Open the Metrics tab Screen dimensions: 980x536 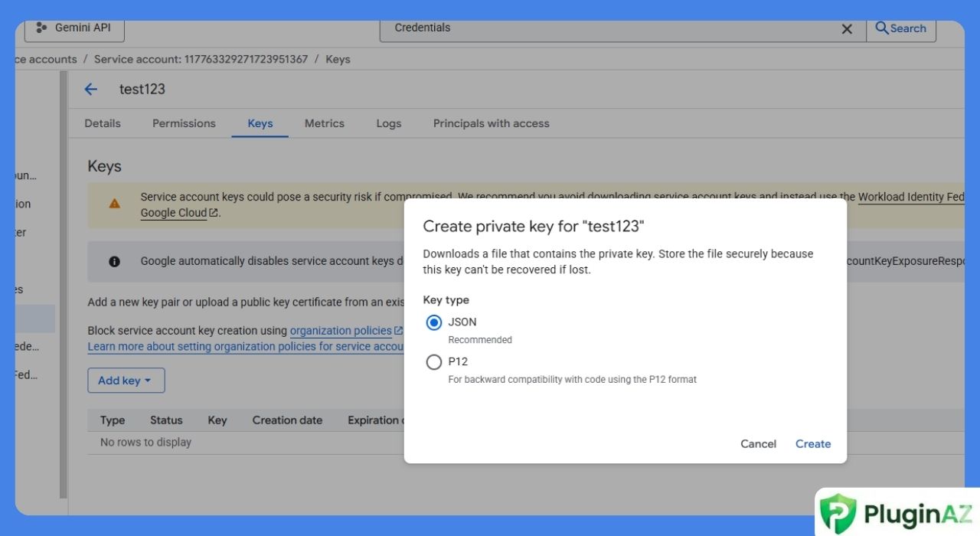(x=324, y=123)
